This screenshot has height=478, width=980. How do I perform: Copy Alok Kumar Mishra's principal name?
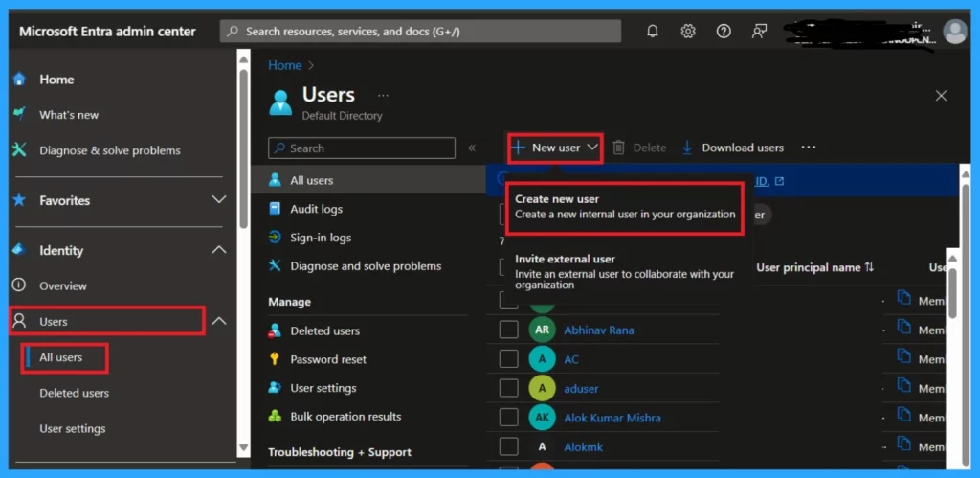click(903, 415)
